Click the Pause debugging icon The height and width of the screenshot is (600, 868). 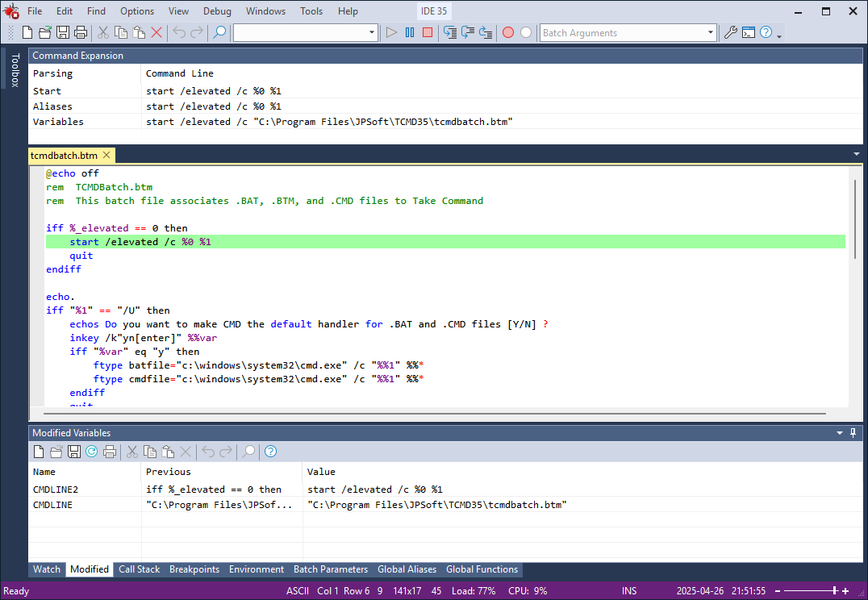pyautogui.click(x=410, y=32)
